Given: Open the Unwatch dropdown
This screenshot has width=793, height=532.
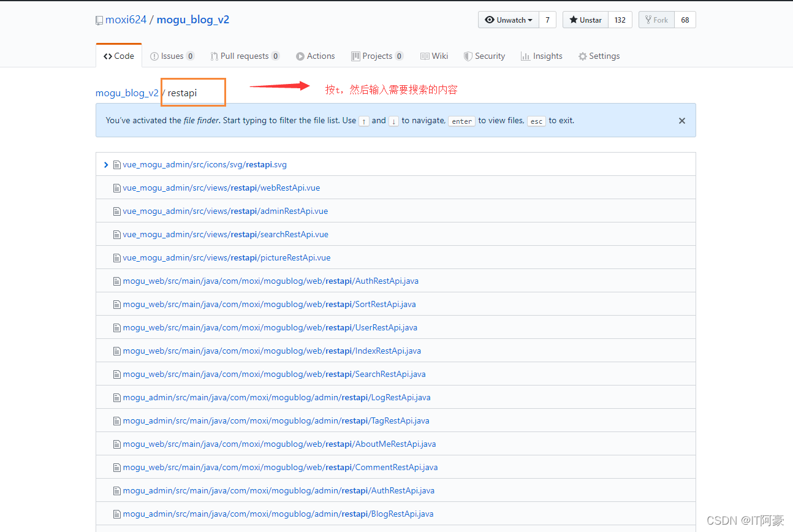Looking at the screenshot, I should 509,20.
